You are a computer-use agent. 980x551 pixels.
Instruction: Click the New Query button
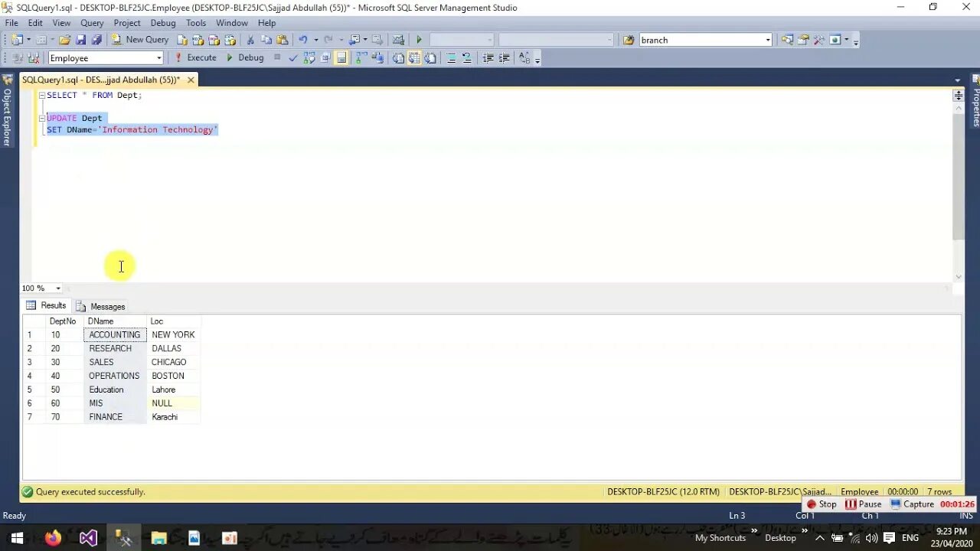(140, 40)
